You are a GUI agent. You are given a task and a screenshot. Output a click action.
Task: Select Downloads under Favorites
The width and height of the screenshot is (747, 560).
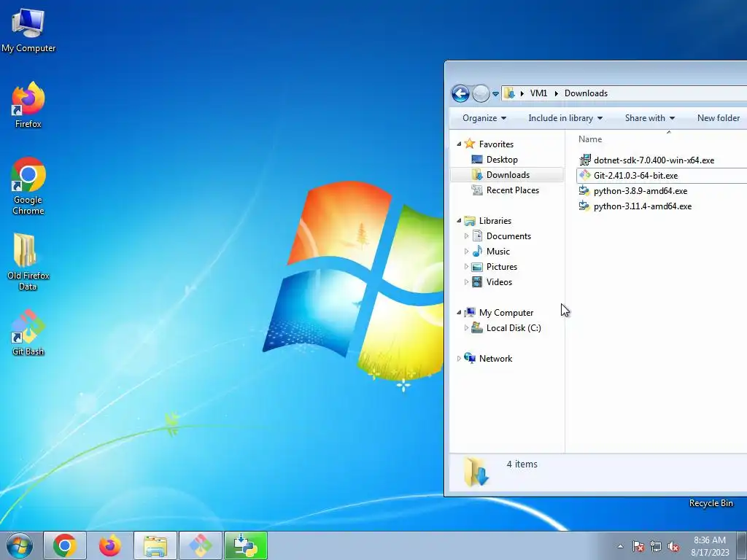pos(508,175)
